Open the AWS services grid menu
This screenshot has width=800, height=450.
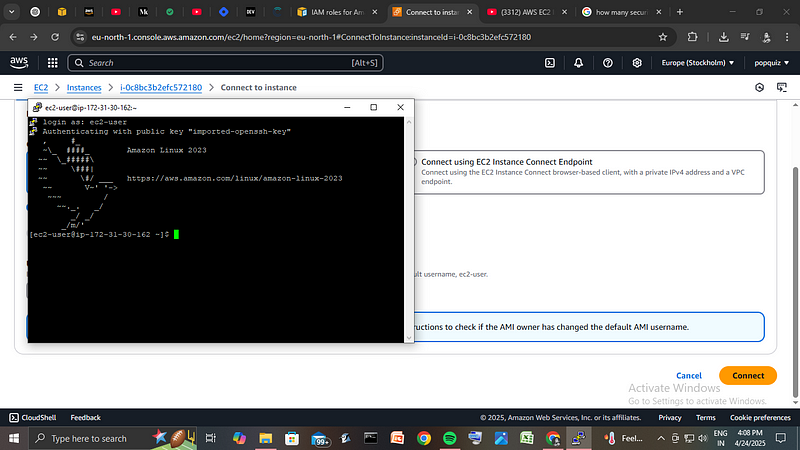(x=50, y=62)
